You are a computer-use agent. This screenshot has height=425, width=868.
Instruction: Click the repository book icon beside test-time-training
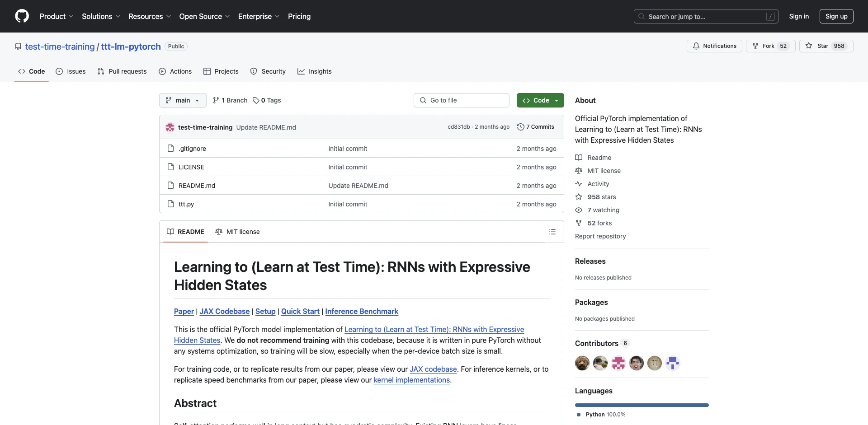18,47
